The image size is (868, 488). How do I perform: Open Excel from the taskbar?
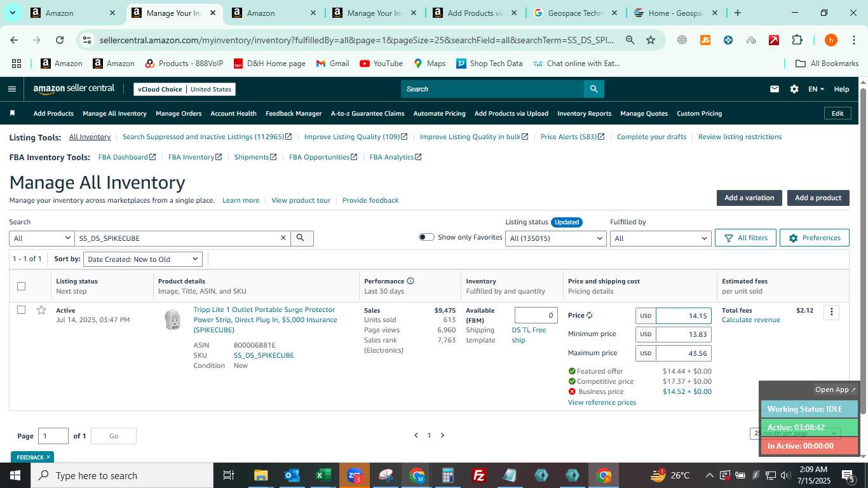[x=323, y=475]
